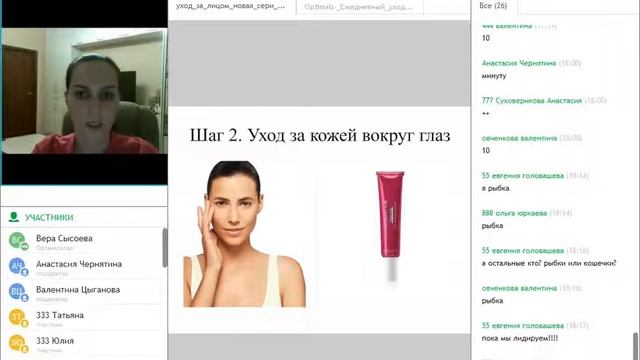Click participant name Валентина Цыганова
Image resolution: width=640 pixels, height=360 pixels.
point(78,290)
